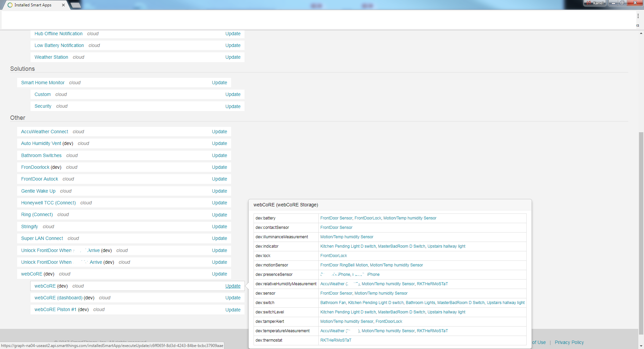Update Weather Station
Screen dimensions: 644x349
click(x=233, y=57)
